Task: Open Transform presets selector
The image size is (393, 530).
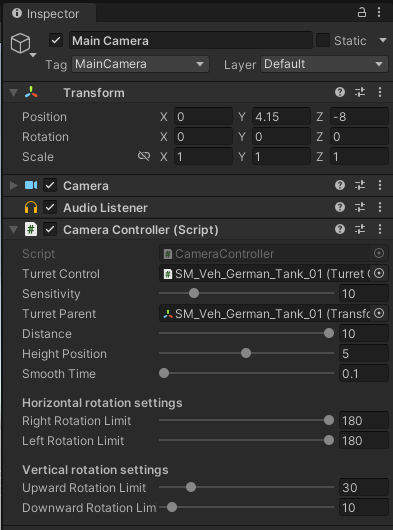Action: click(x=360, y=92)
